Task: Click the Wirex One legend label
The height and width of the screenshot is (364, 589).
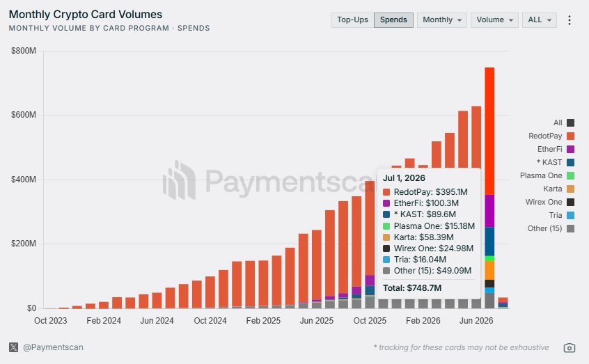Action: tap(544, 202)
